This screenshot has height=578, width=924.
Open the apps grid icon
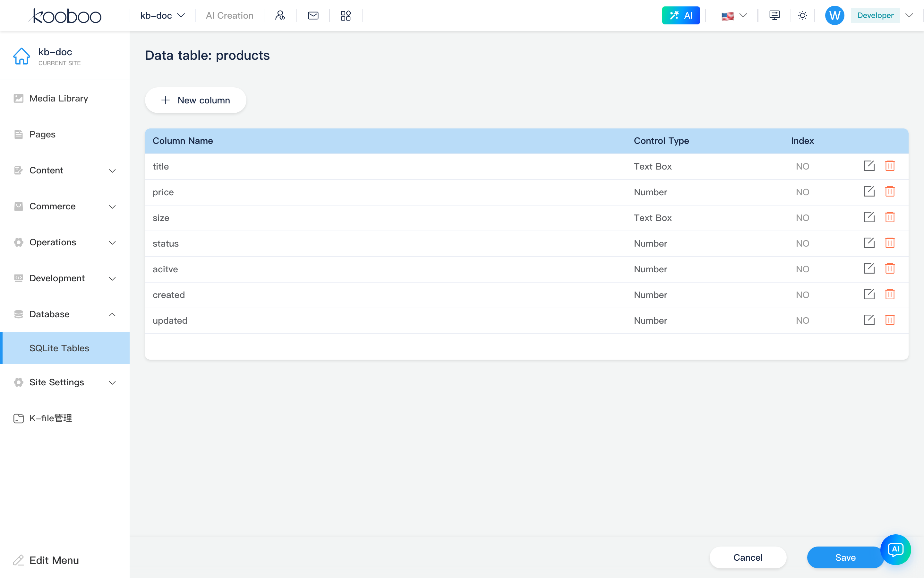pyautogui.click(x=346, y=15)
